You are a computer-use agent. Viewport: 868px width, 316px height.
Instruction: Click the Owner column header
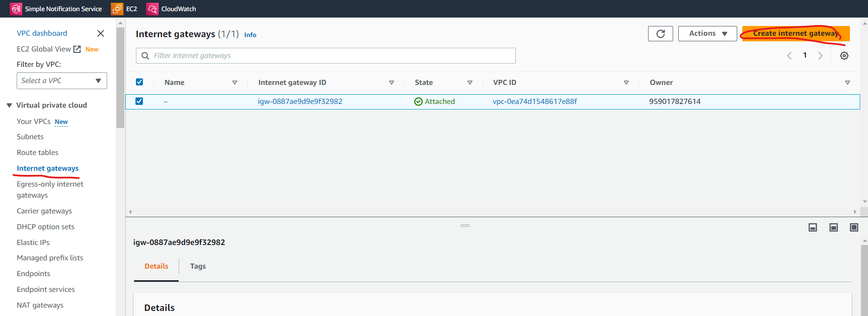(661, 83)
